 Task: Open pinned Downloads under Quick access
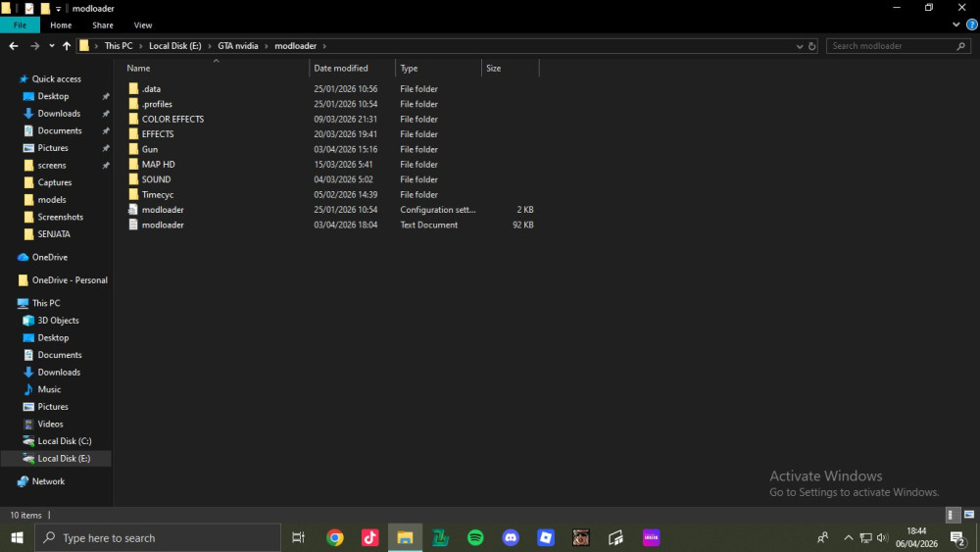pos(59,113)
